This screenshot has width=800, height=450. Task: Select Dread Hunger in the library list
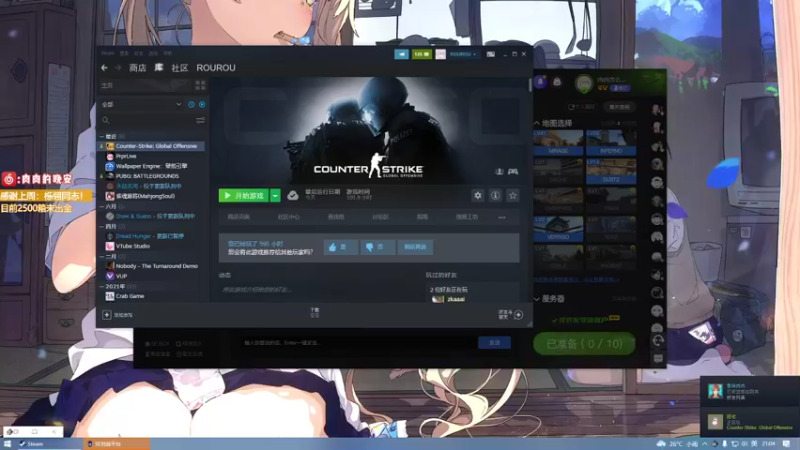pos(152,236)
